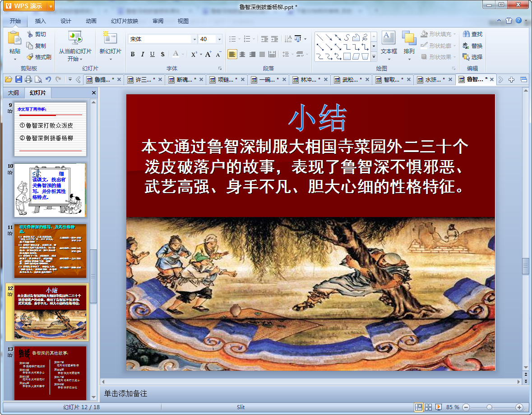Open the font name dropdown
The width and height of the screenshot is (532, 415).
[x=194, y=39]
